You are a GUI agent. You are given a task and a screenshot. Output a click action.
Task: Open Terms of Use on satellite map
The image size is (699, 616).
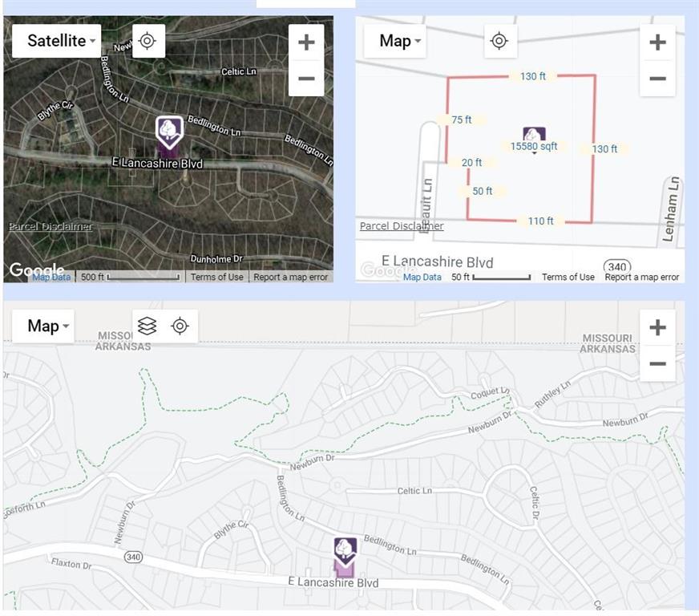point(217,277)
